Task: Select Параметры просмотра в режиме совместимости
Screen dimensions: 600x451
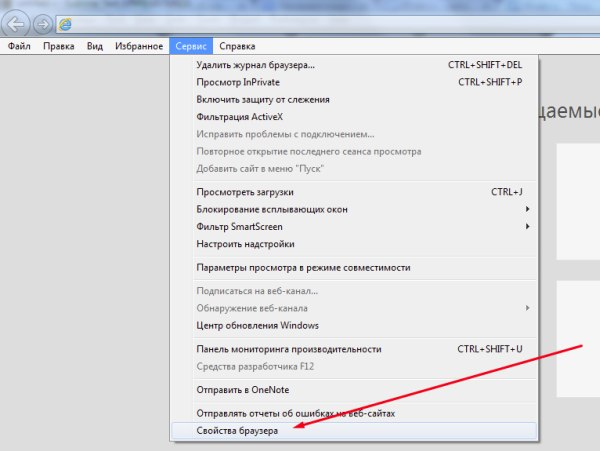Action: point(303,267)
